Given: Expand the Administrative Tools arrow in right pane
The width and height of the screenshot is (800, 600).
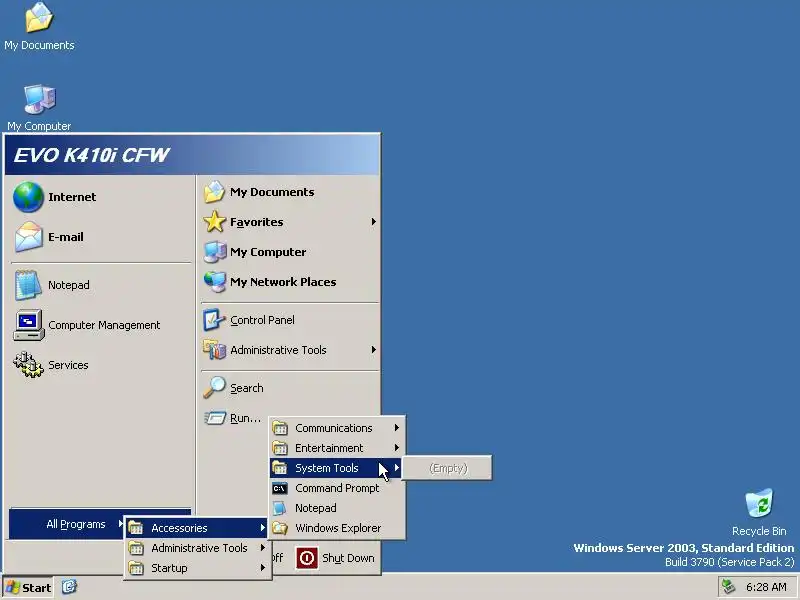Looking at the screenshot, I should 373,350.
